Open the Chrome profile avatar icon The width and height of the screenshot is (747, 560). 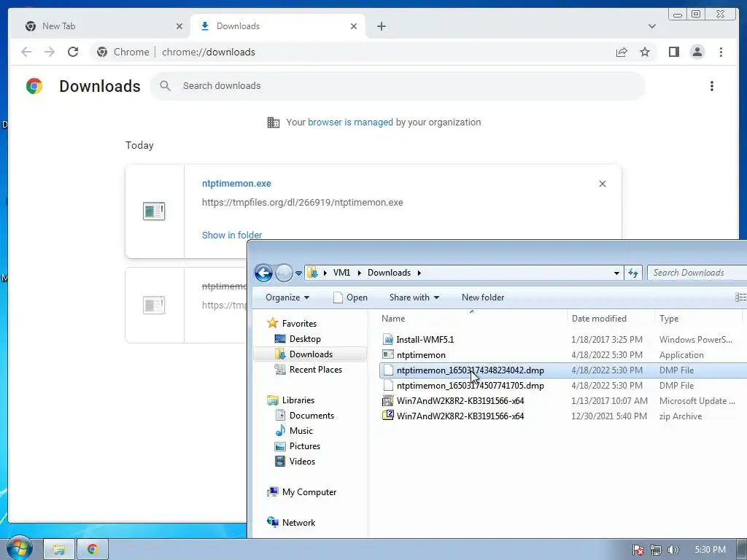tap(697, 52)
